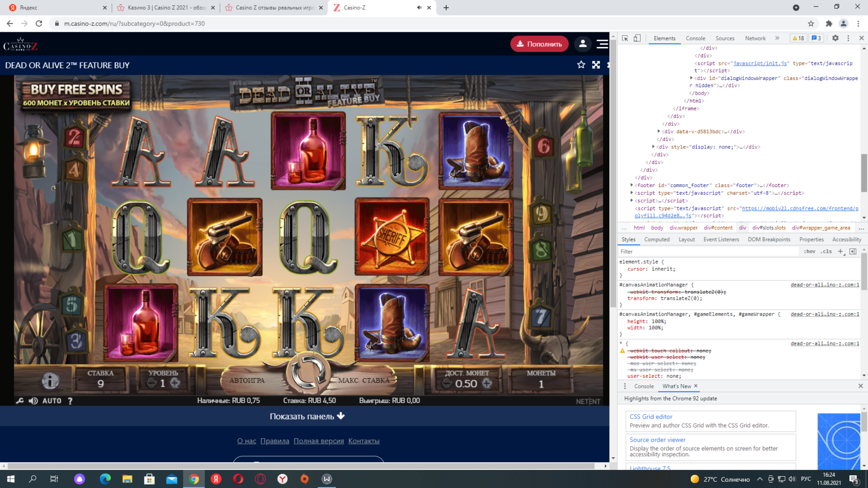Click the Casino-Z logo
The image size is (868, 488).
(21, 44)
